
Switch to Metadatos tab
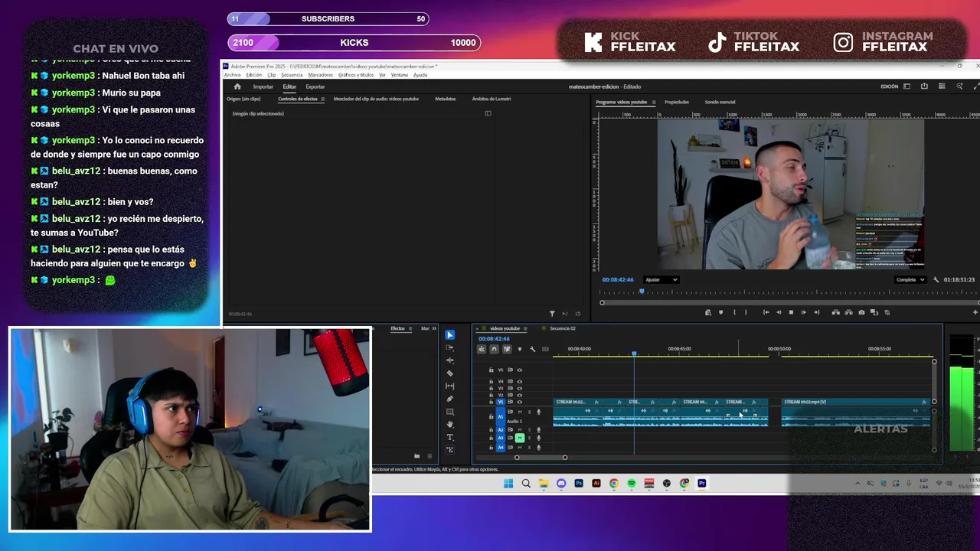[445, 99]
